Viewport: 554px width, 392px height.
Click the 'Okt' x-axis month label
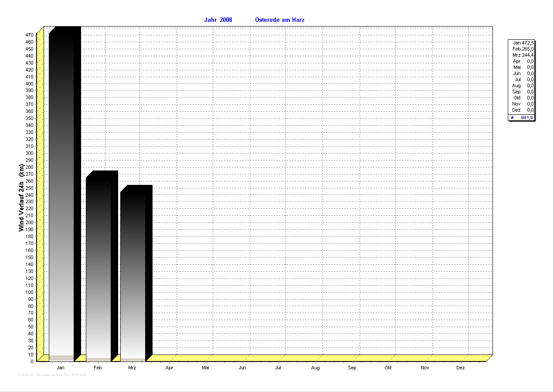[x=388, y=368]
